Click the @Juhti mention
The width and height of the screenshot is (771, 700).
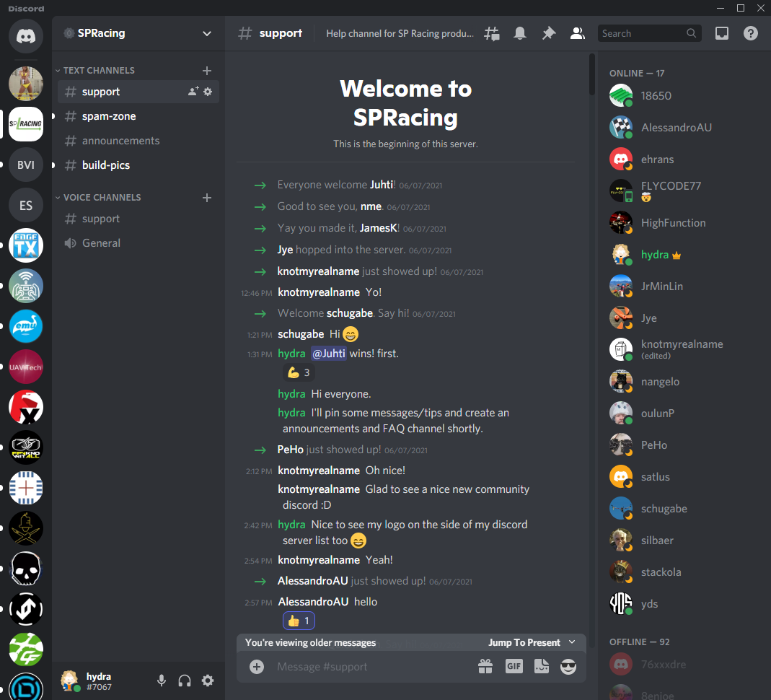[x=328, y=353]
